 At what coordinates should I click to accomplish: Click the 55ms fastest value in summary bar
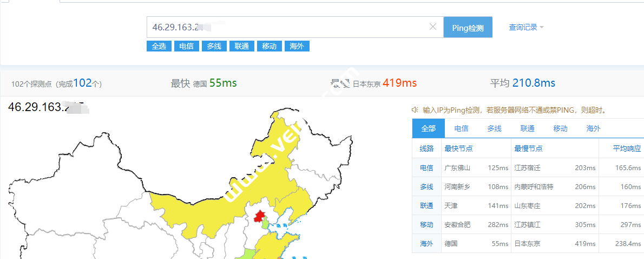[223, 83]
